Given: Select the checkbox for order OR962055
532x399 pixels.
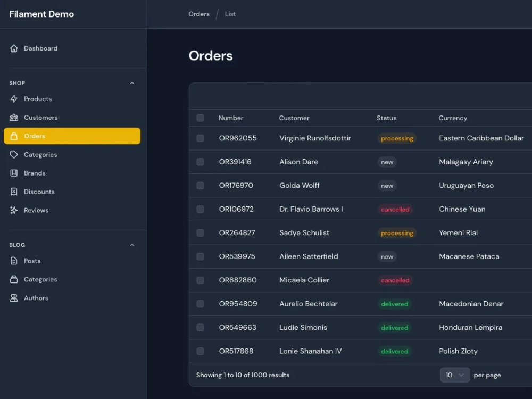Looking at the screenshot, I should [x=200, y=138].
